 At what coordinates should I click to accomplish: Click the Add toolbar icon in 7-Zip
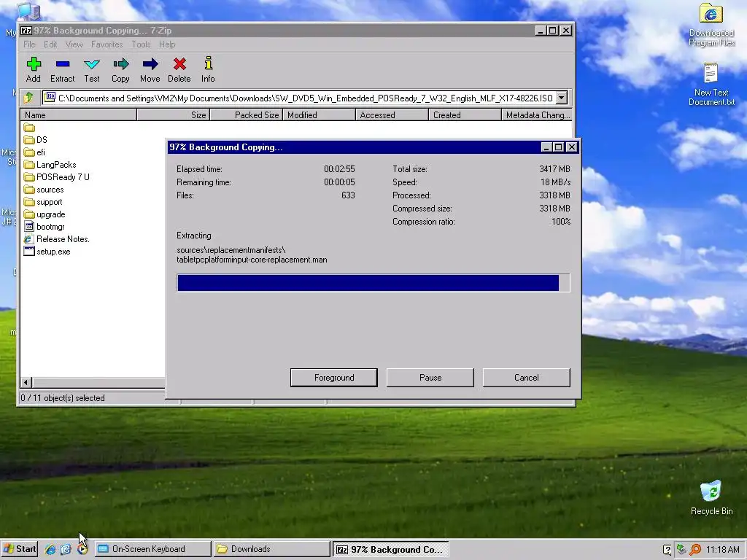34,69
